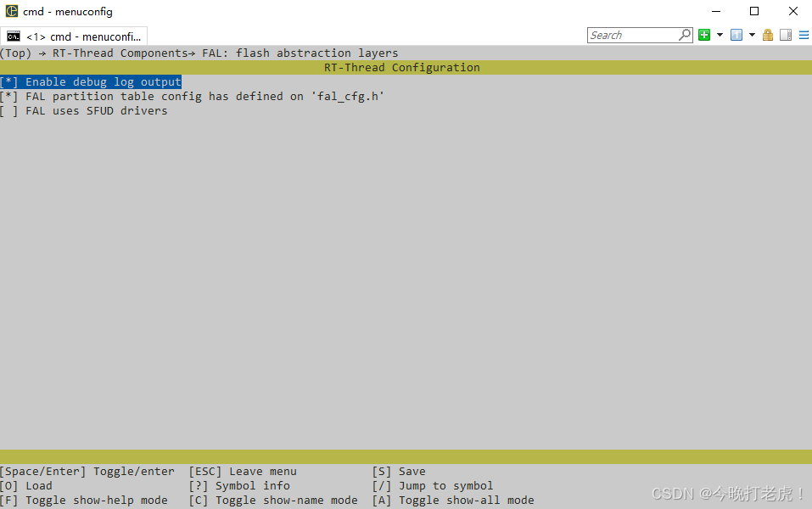
Task: Enable the 'FAL uses SFUD drivers' option
Action: 85,110
